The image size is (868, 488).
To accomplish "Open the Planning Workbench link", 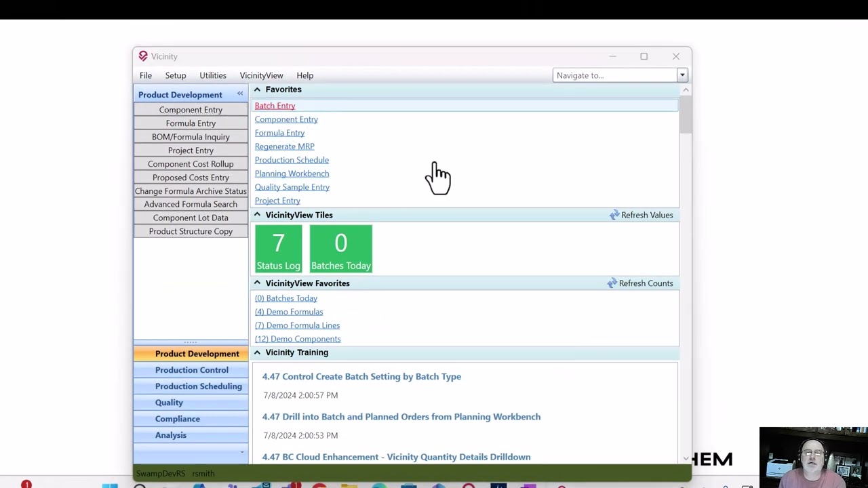I will click(x=292, y=174).
